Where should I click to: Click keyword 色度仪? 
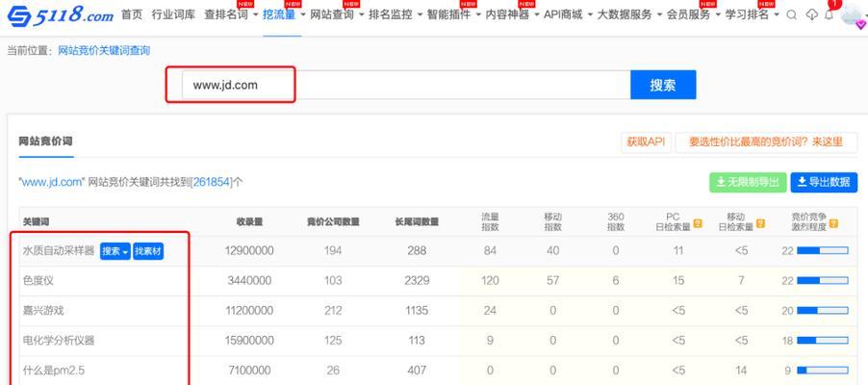tap(38, 281)
